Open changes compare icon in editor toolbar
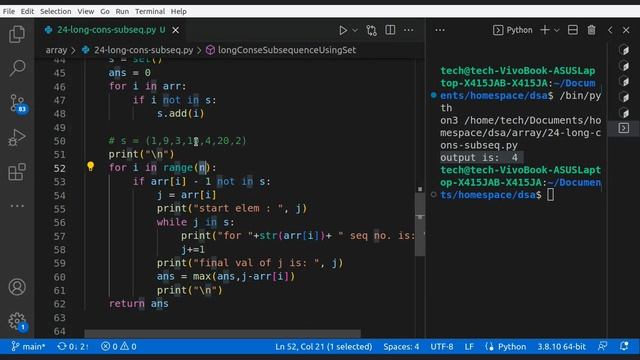Viewport: 640px width, 360px height. coord(371,30)
